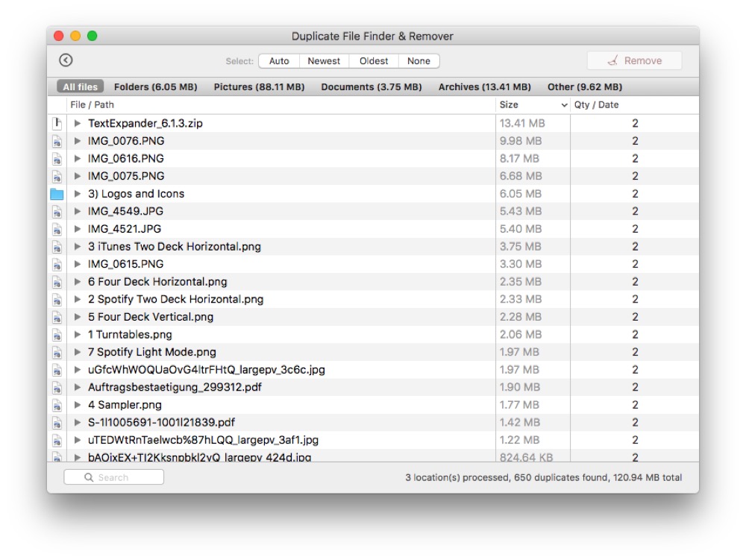The height and width of the screenshot is (560, 746).
Task: Select the All files tab
Action: [80, 87]
